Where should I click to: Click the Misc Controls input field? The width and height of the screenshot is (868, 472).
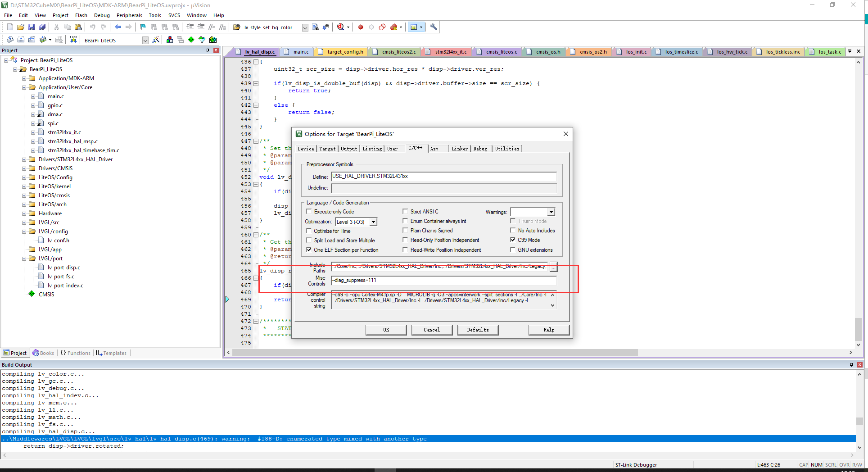[444, 281]
